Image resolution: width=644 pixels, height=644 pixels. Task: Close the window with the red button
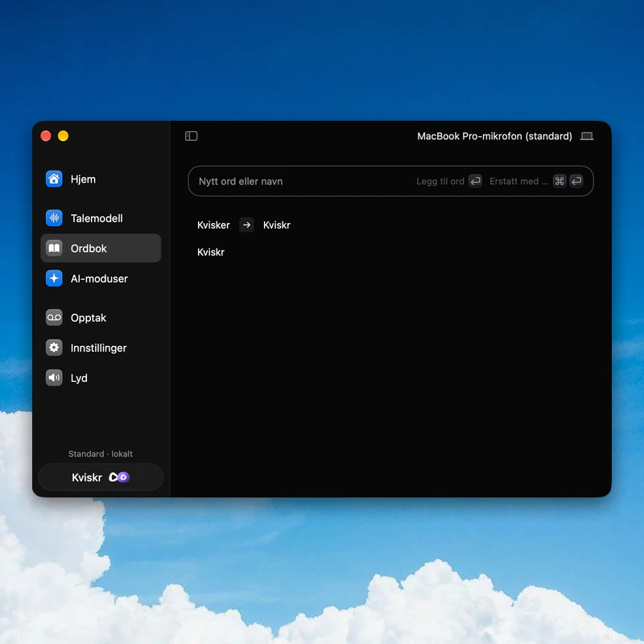[x=46, y=136]
